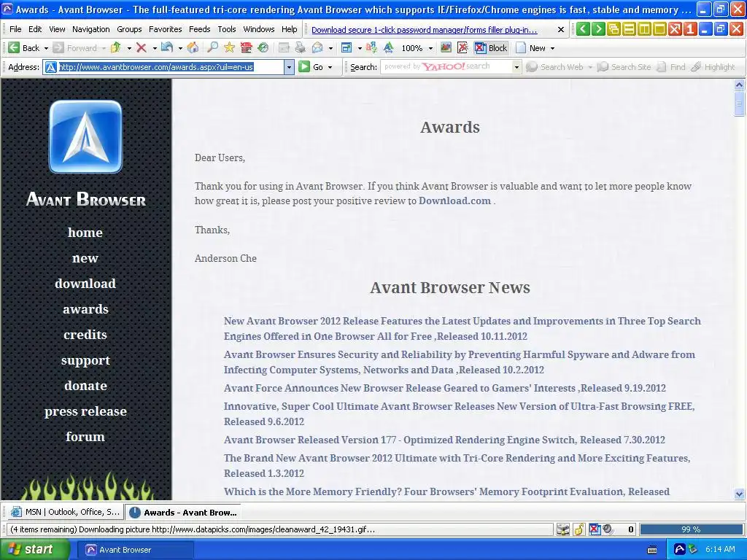Click the green Next Tab arrow button
This screenshot has height=560, width=747.
click(598, 29)
